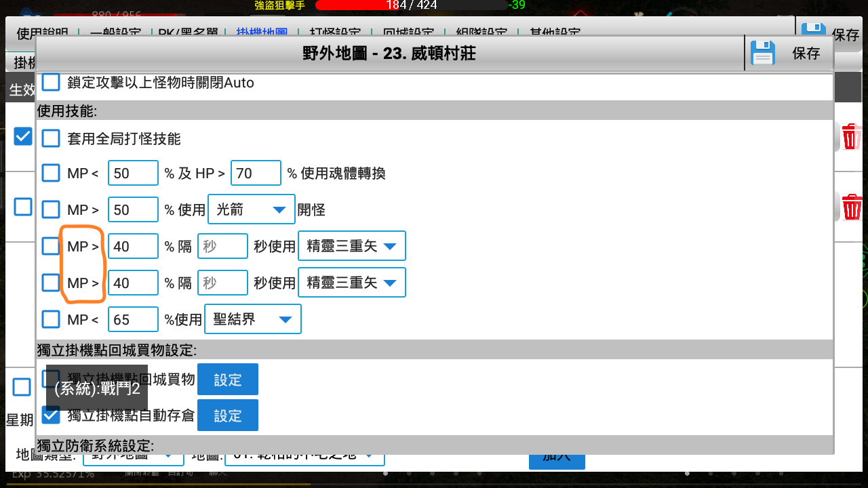
Task: Switch to the 組隊設定 tab in background window
Action: point(481,32)
